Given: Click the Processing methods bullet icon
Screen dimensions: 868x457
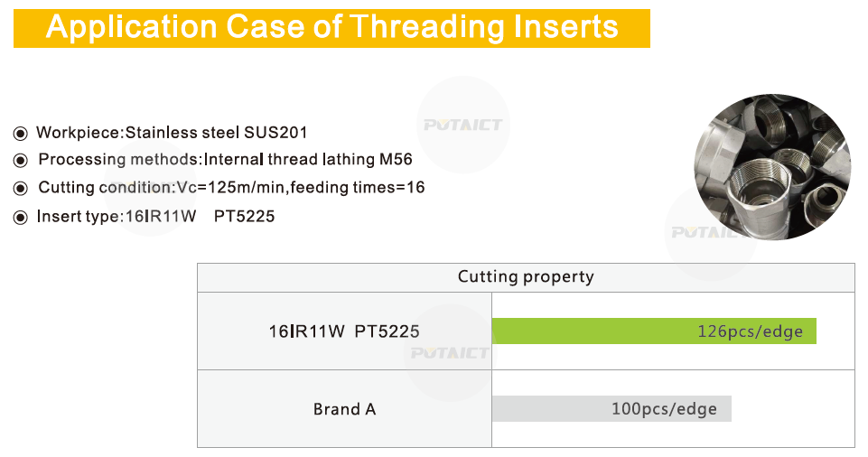Looking at the screenshot, I should coord(21,161).
